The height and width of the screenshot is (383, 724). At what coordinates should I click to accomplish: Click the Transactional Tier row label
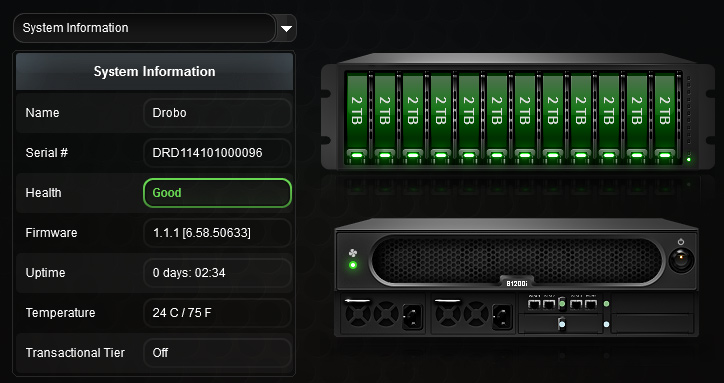tap(75, 353)
